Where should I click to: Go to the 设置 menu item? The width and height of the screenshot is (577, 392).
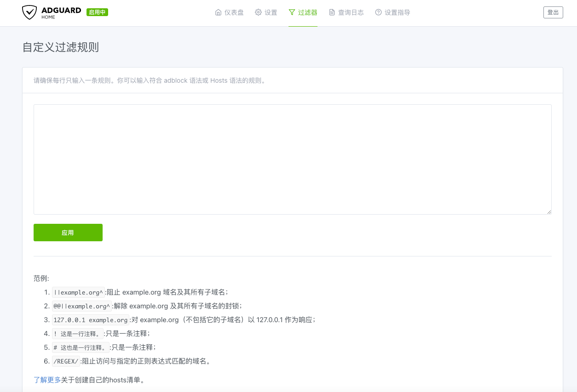pyautogui.click(x=271, y=12)
